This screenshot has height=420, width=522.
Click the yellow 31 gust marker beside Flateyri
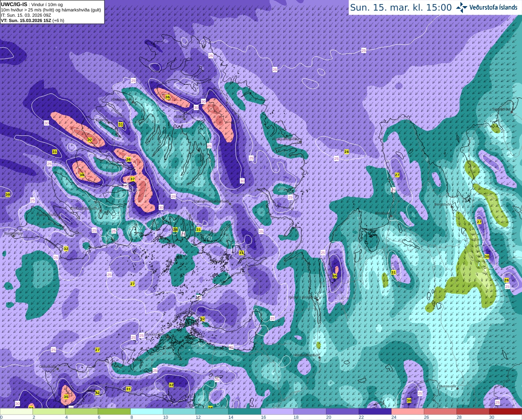(x=121, y=124)
